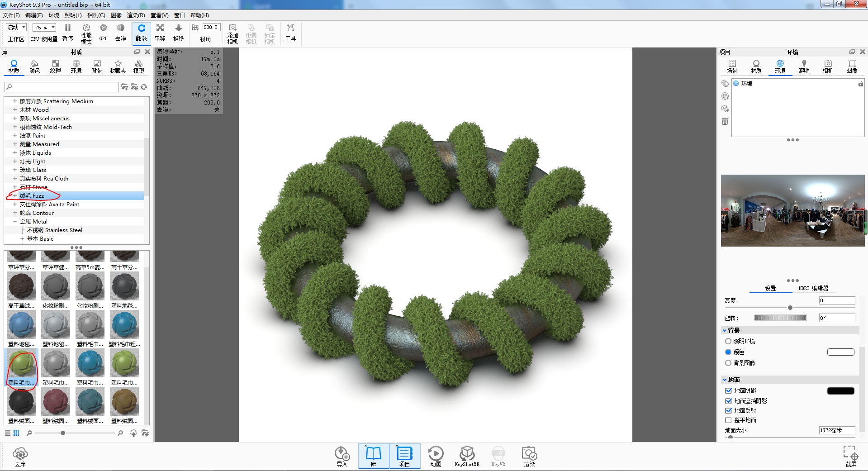Click the HDRI environment preview thumbnail
Screen dimensions: 868x471
(792, 210)
